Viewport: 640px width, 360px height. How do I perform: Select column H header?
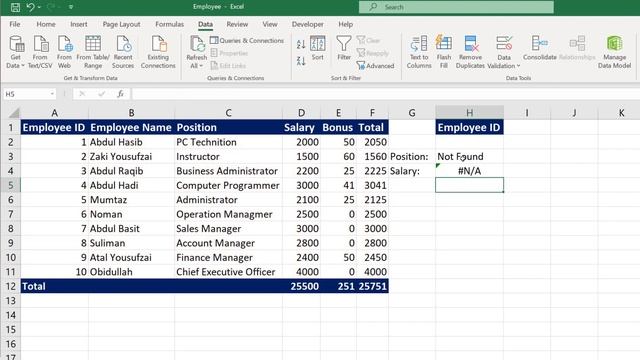[469, 113]
